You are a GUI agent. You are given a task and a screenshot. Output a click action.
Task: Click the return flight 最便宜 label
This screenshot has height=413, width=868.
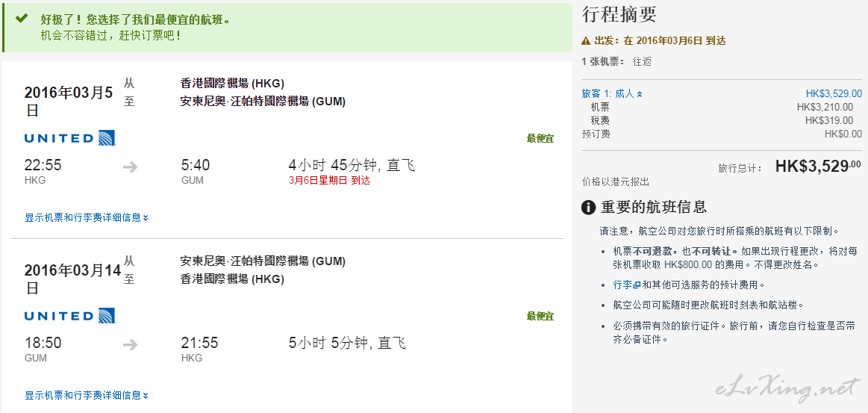(x=540, y=316)
